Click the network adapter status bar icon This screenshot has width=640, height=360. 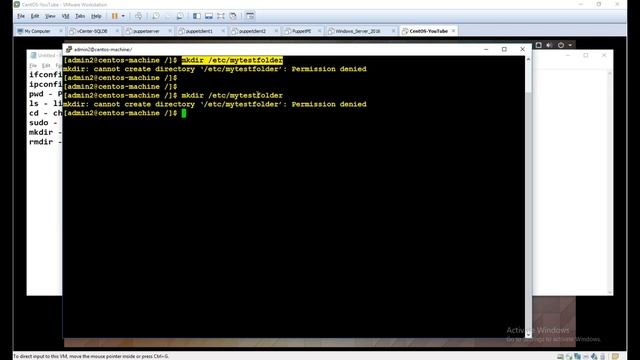[x=577, y=357]
